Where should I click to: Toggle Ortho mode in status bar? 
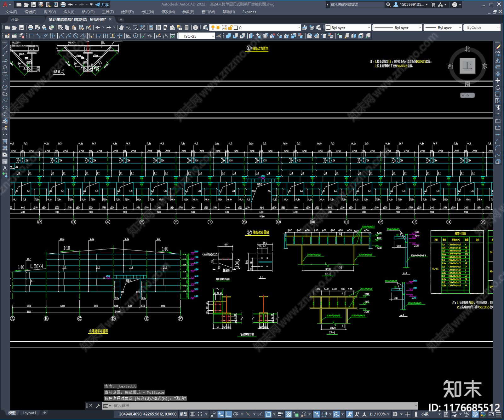coord(228,414)
